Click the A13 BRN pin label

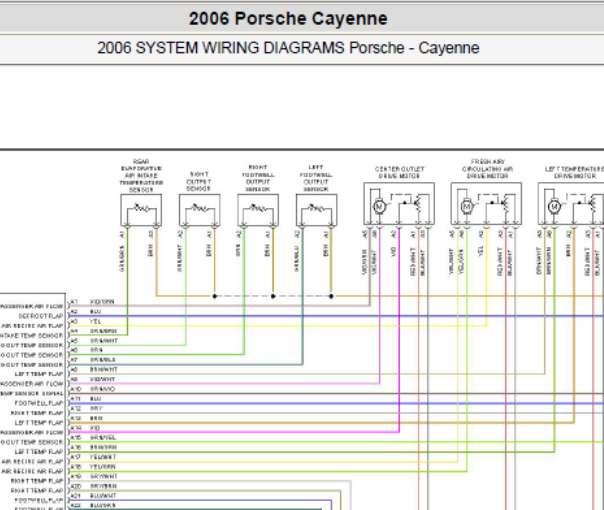point(87,418)
